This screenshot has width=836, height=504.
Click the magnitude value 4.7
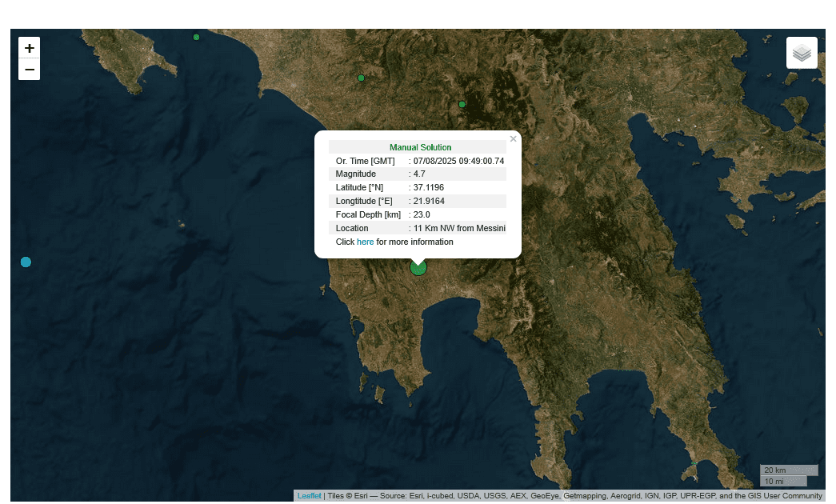pyautogui.click(x=419, y=174)
